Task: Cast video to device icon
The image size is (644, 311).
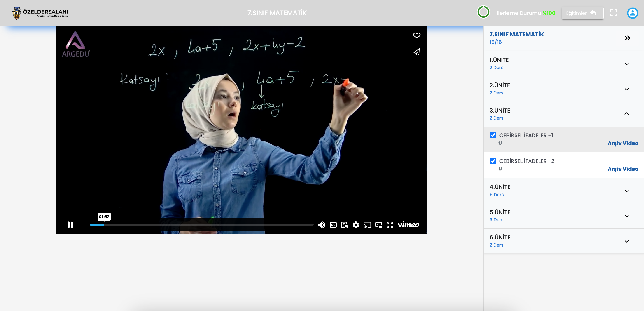Action: 367,225
